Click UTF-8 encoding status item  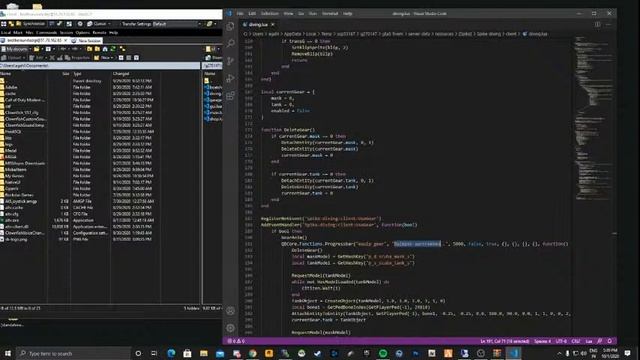[x=562, y=341]
